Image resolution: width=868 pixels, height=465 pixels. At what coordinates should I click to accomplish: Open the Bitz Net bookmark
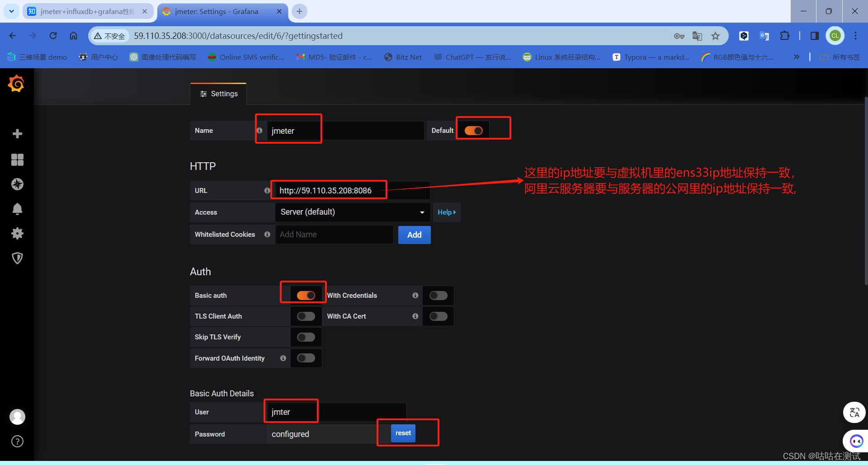(403, 57)
